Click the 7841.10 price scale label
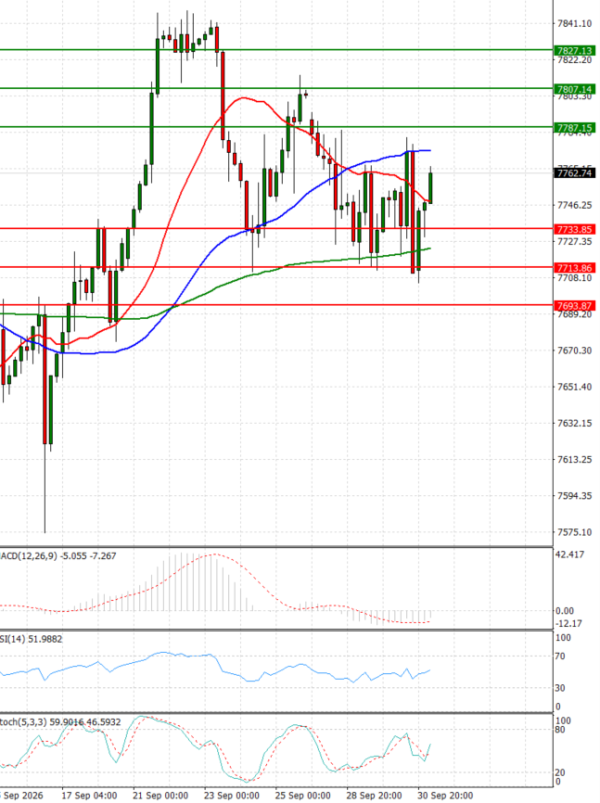Image resolution: width=600 pixels, height=803 pixels. tap(574, 24)
